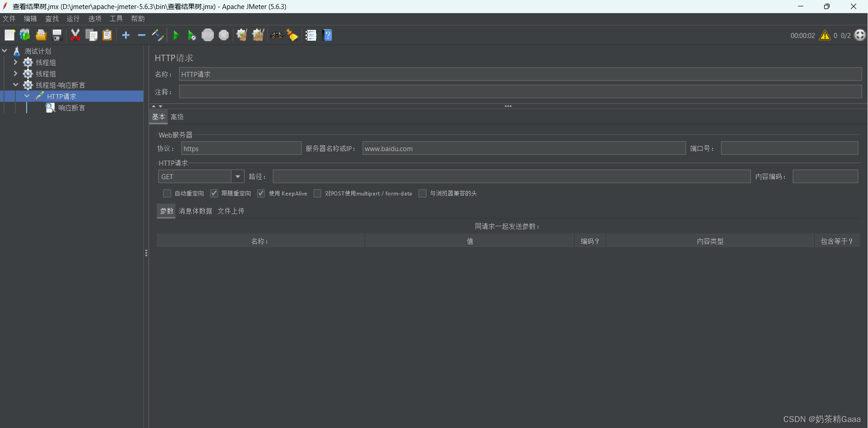Toggle multipart / form-data checkbox
The height and width of the screenshot is (428, 868).
tap(317, 194)
